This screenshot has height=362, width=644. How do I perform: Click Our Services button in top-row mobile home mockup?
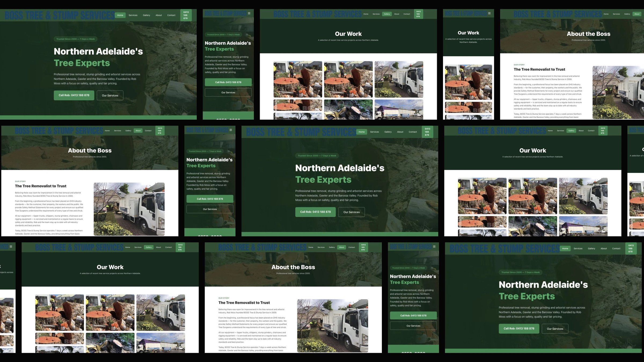(228, 93)
